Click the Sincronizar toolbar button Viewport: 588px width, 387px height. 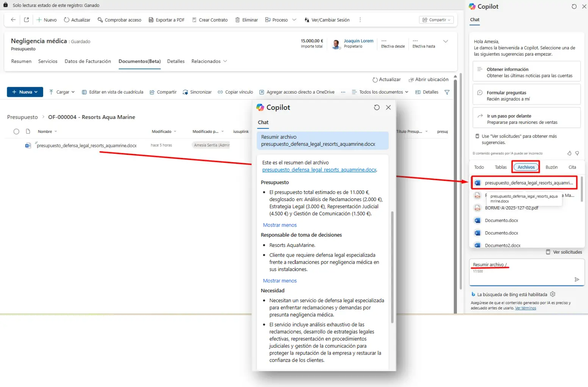coord(197,92)
